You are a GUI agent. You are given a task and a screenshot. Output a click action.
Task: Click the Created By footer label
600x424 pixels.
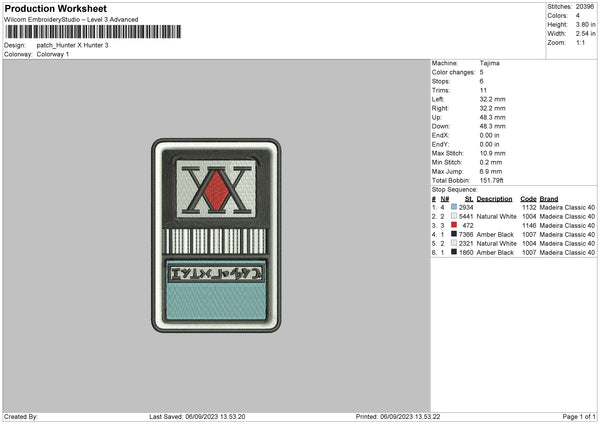21,417
